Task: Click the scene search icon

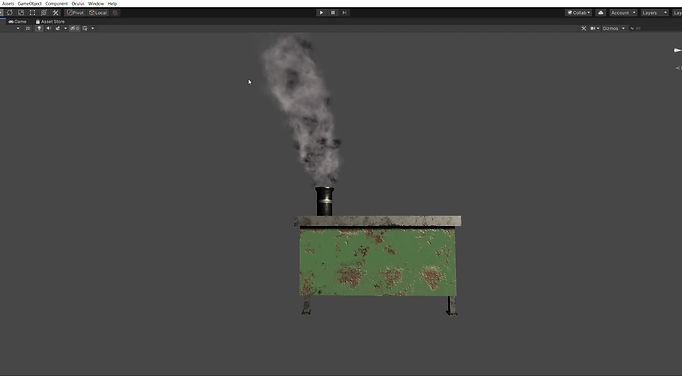Action: (x=632, y=28)
